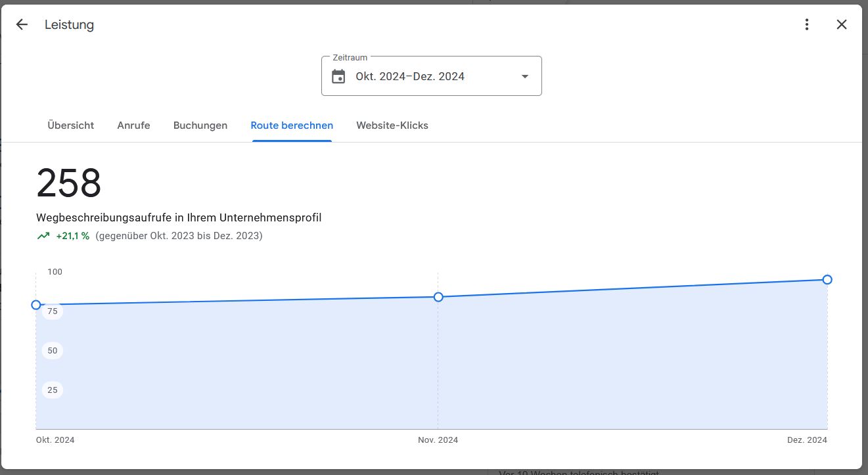The height and width of the screenshot is (475, 868).
Task: Click the Wegbeschreibungsaufrufe description text
Action: pyautogui.click(x=179, y=217)
